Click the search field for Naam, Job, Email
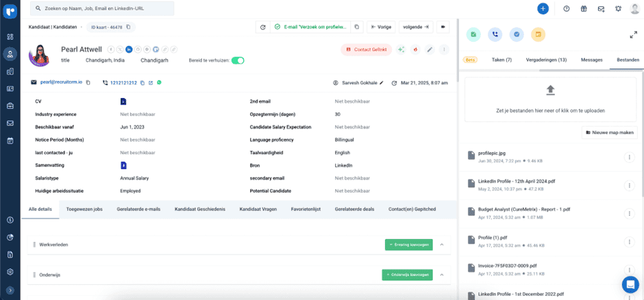Image resolution: width=644 pixels, height=300 pixels. tap(102, 8)
